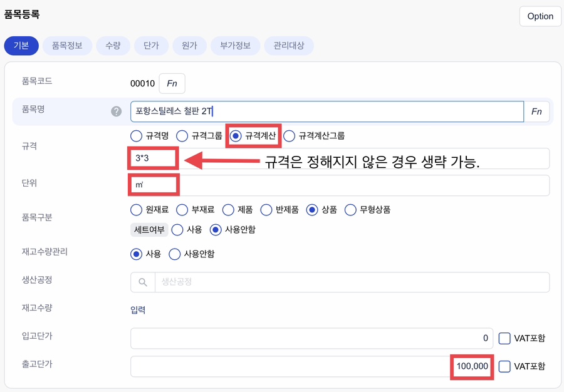Select the 관리대상 tab
Viewport: 564px width, 392px height.
(289, 46)
